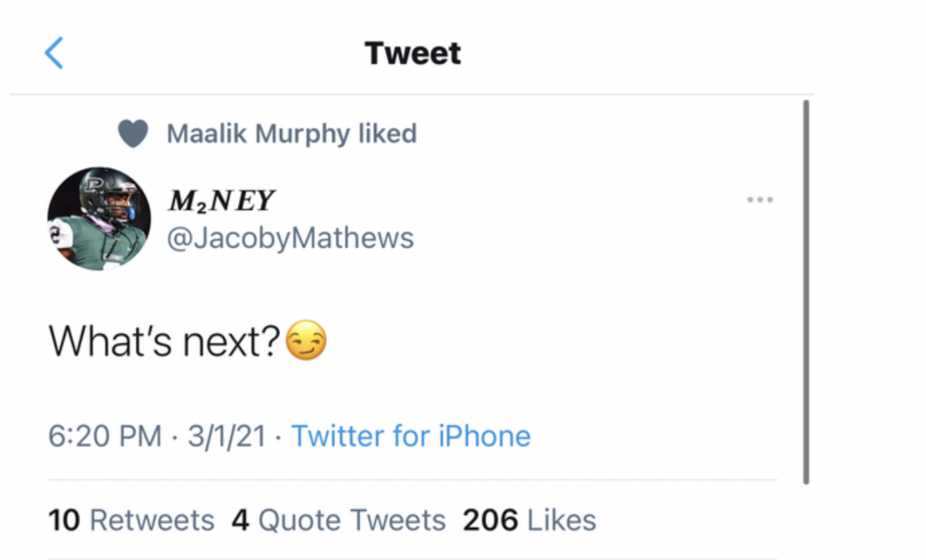This screenshot has width=926, height=560.
Task: Open the Twitter for iPhone source link
Action: [411, 436]
